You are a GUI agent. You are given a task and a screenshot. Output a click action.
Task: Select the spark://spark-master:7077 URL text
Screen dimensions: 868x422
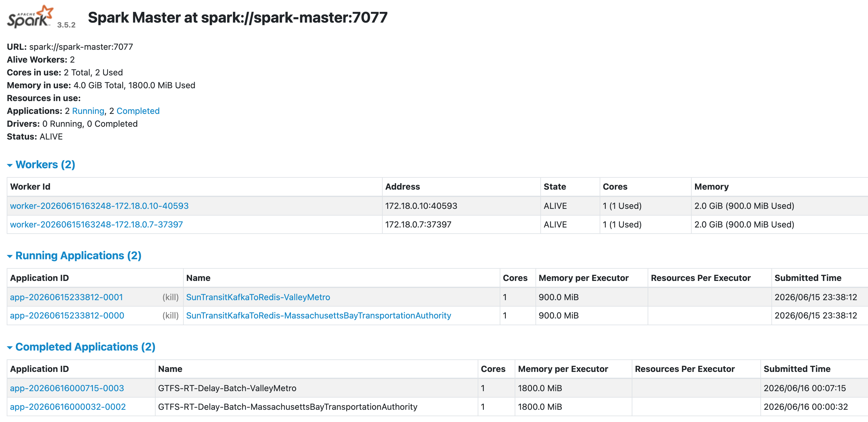tap(81, 47)
